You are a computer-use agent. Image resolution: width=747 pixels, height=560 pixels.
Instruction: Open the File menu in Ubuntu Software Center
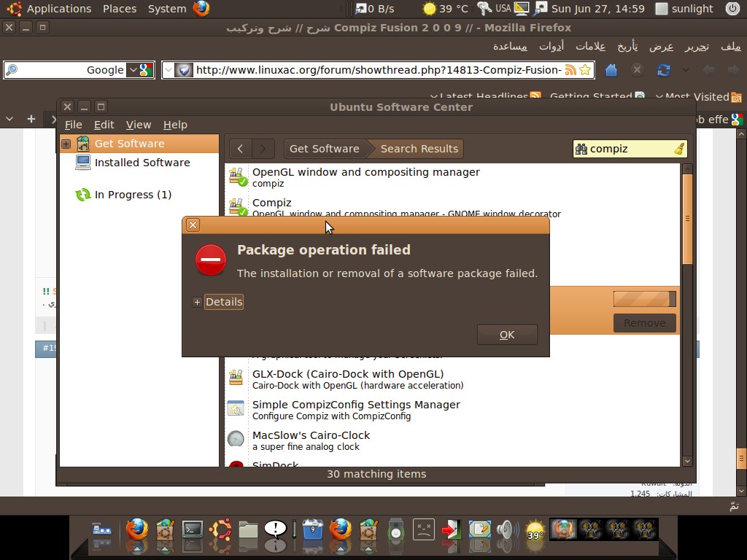tap(74, 125)
